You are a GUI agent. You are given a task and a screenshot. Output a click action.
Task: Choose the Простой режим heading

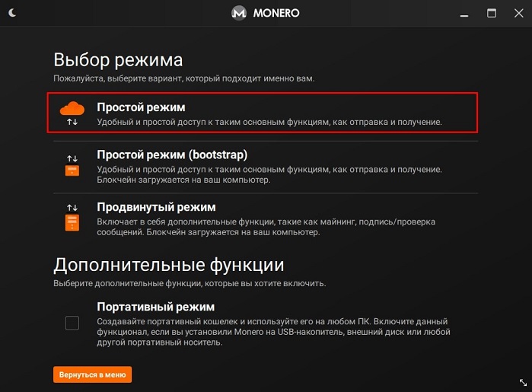click(x=141, y=107)
